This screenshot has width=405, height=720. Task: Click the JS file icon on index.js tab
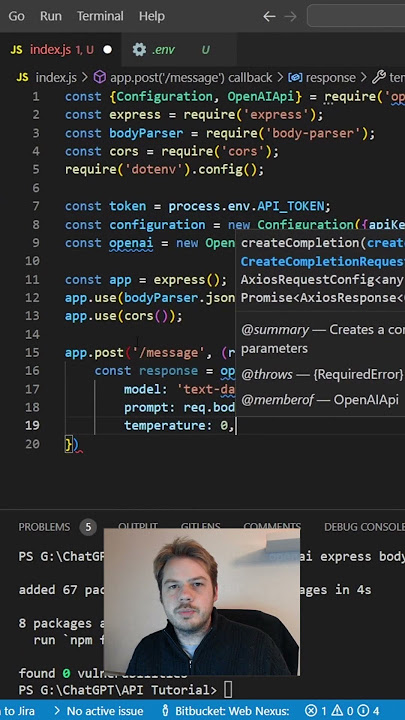[16, 50]
